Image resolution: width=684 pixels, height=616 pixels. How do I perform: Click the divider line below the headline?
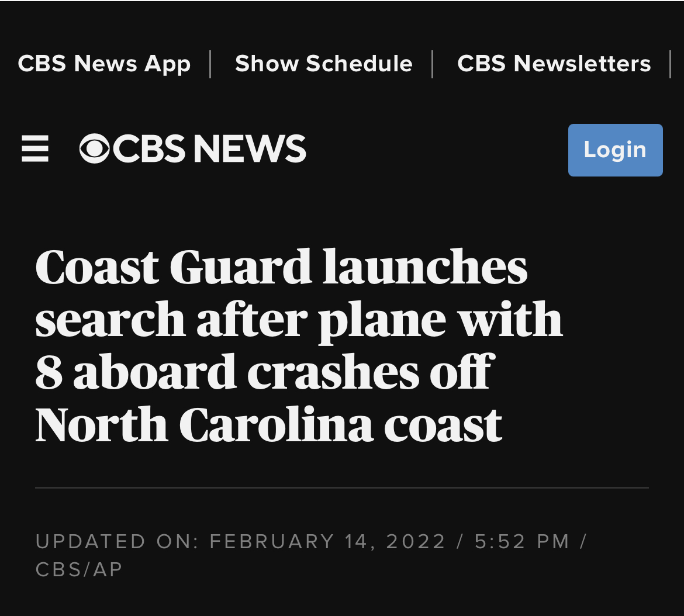pos(342,487)
